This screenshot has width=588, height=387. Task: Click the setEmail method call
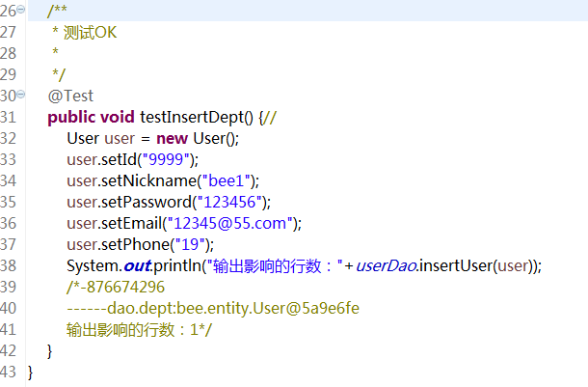132,223
